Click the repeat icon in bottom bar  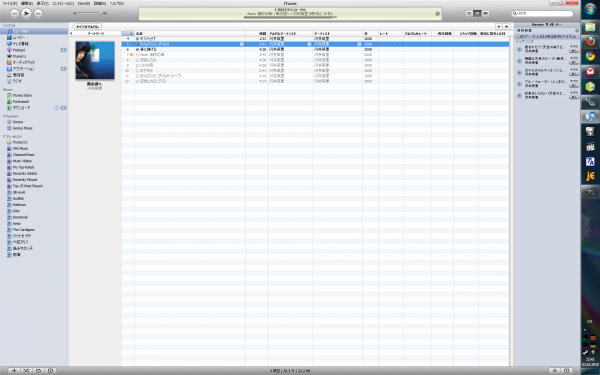pyautogui.click(x=38, y=370)
